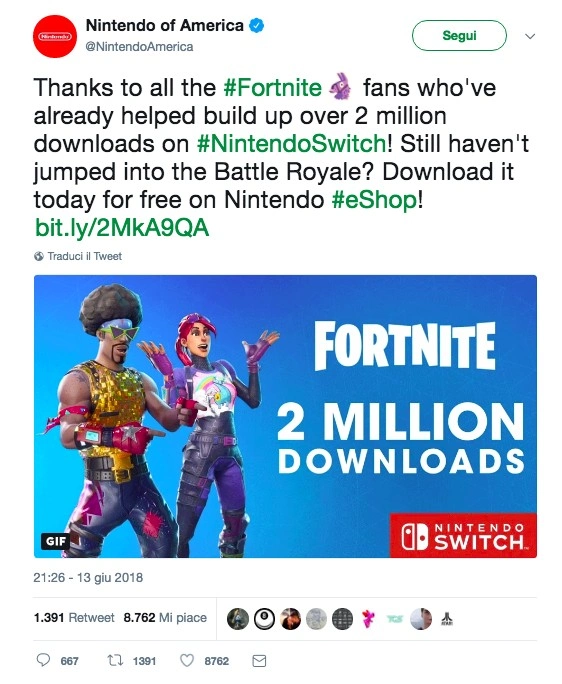This screenshot has height=684, width=562.
Task: Click the retweet arrows icon
Action: (x=115, y=660)
